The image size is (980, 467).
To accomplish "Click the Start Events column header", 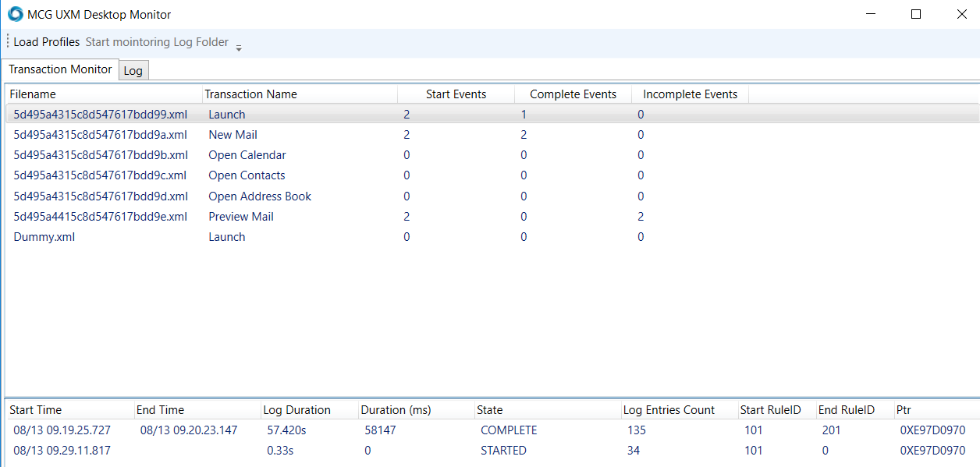I will pos(456,94).
